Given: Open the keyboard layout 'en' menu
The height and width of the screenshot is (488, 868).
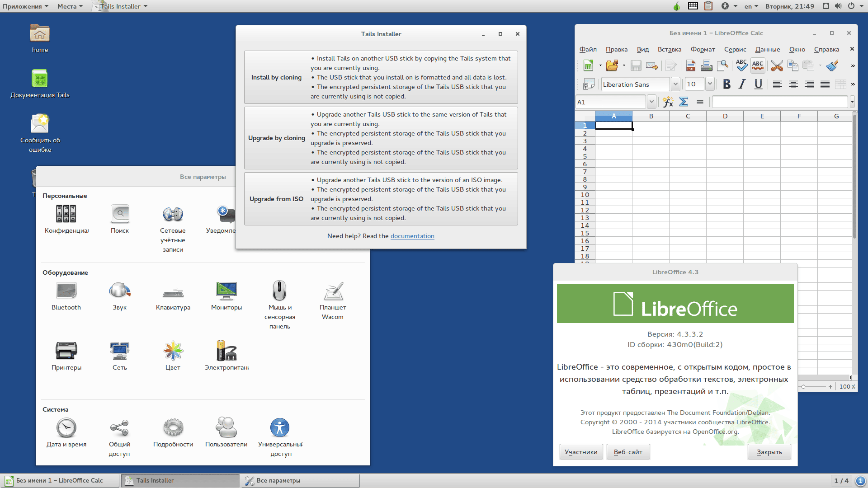Looking at the screenshot, I should (x=751, y=6).
